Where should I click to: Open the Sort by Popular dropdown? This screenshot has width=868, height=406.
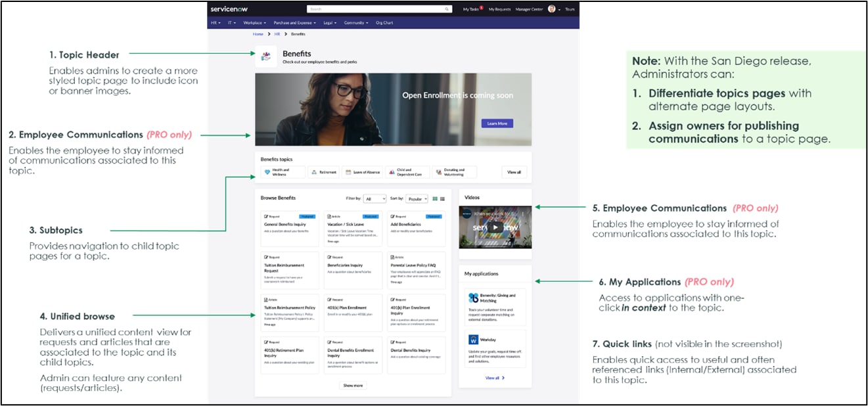click(417, 198)
